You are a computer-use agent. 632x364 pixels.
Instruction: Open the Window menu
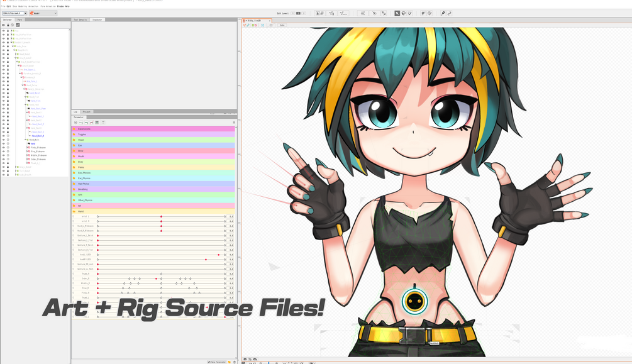[60, 6]
